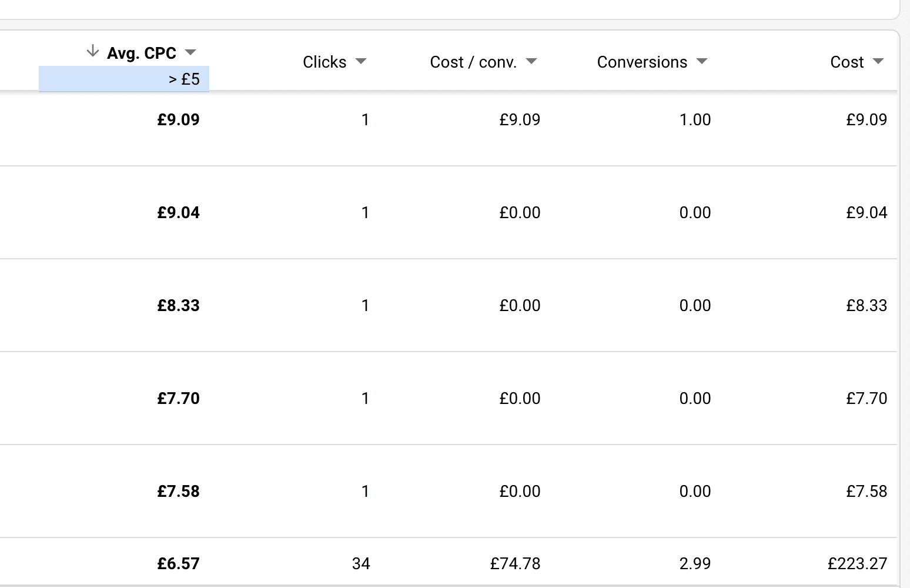This screenshot has height=588, width=910.
Task: Select the £9.04 Avg. CPC value
Action: click(x=178, y=212)
